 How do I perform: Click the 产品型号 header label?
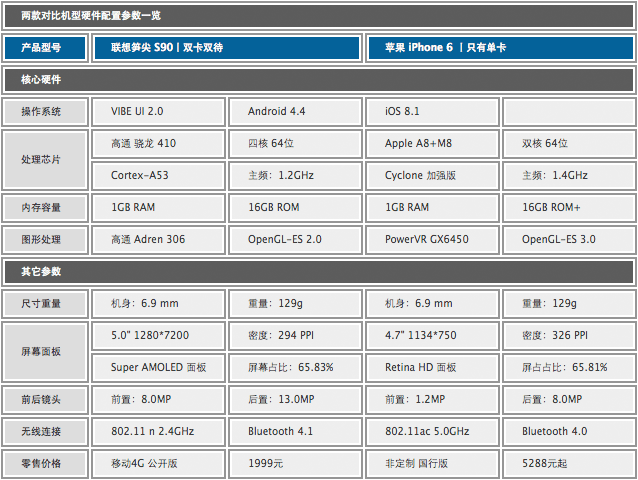coord(42,47)
